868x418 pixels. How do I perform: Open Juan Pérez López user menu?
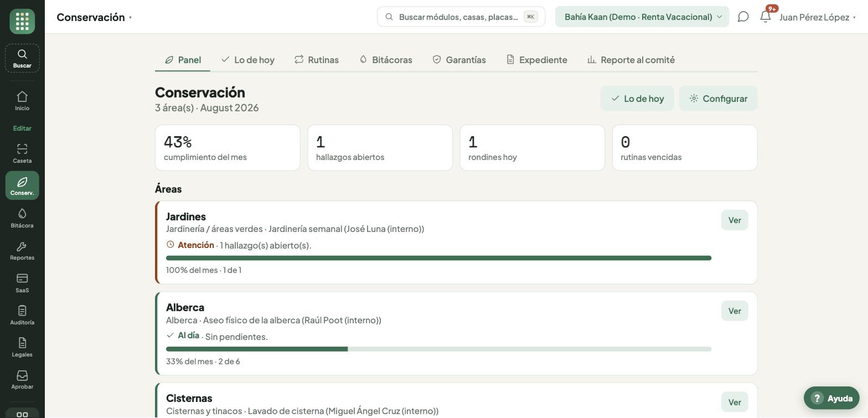(818, 17)
